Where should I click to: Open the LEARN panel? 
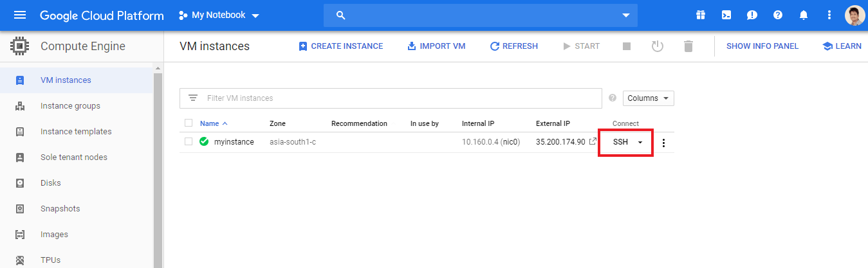coord(842,46)
